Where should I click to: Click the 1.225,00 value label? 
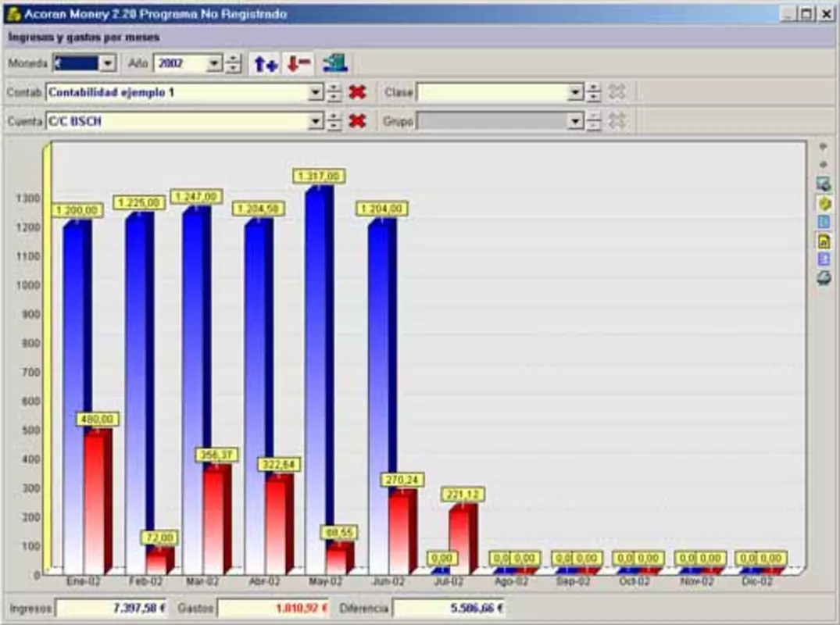coord(139,202)
